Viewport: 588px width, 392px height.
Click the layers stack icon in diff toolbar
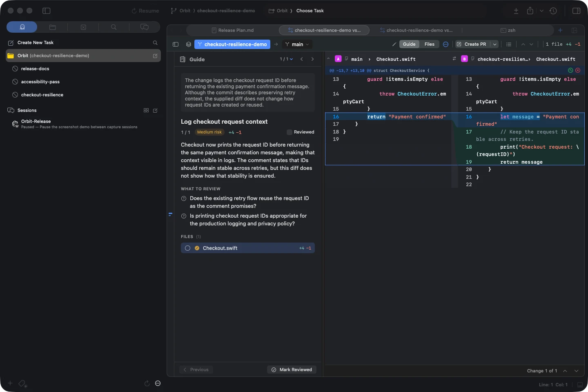[x=189, y=44]
